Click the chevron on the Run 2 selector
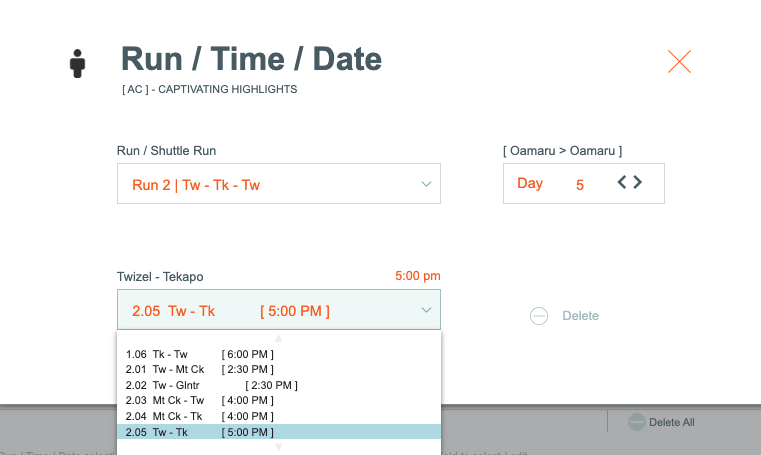This screenshot has width=761, height=455. [426, 184]
